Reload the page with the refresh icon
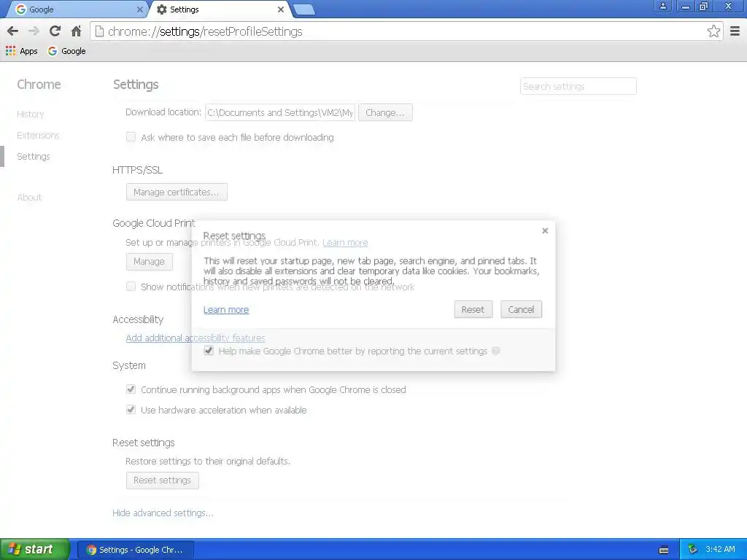The image size is (747, 560). coord(55,31)
